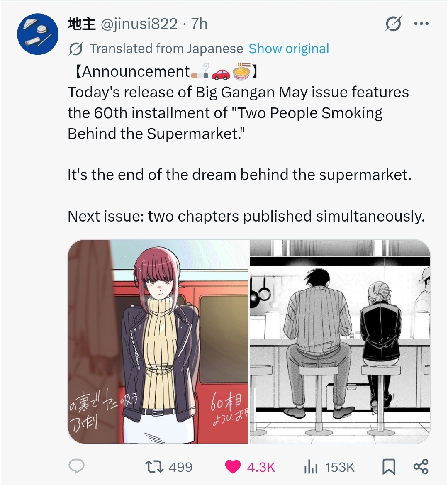Screen dimensions: 448x485
Task: Open the three-dot more options menu
Action: tap(421, 24)
